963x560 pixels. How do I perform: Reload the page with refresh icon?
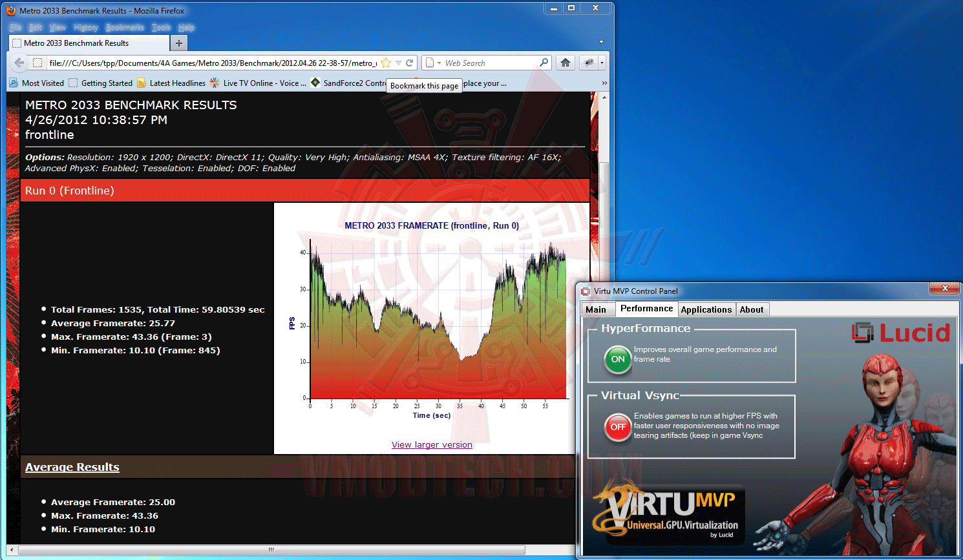click(409, 63)
